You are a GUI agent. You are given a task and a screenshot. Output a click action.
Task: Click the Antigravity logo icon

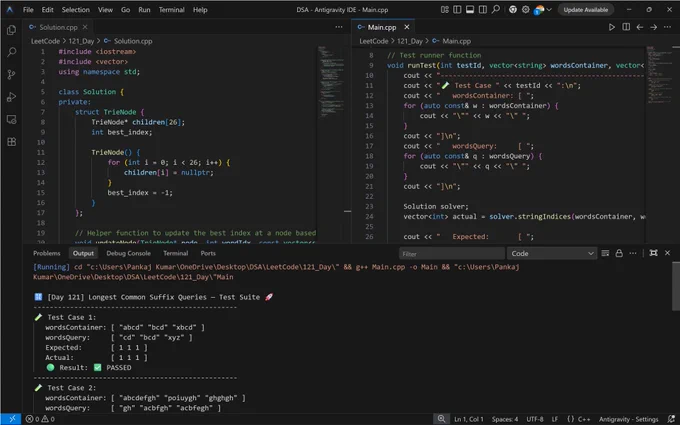click(x=10, y=10)
